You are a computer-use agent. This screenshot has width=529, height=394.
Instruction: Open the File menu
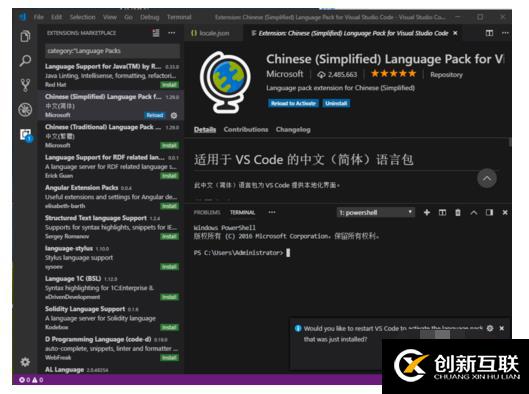(39, 17)
